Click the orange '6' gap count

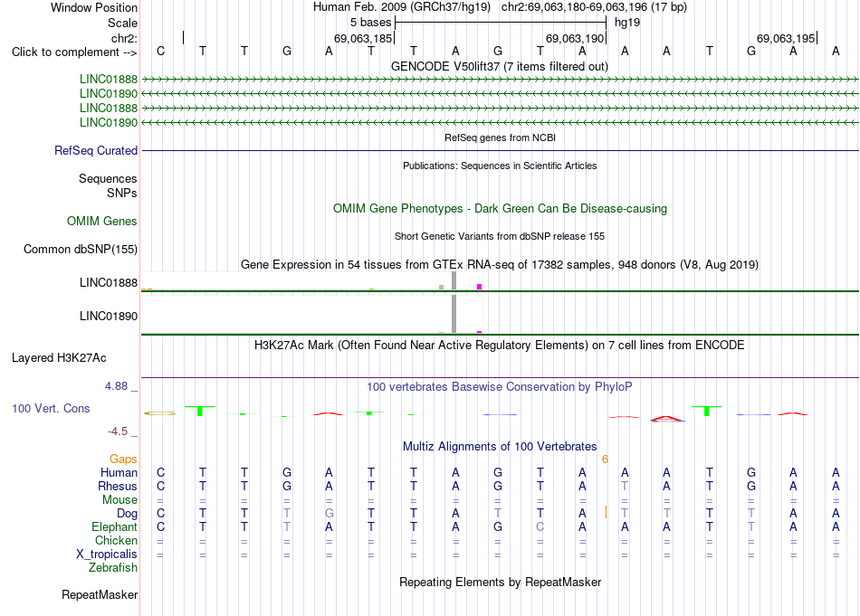(x=605, y=460)
